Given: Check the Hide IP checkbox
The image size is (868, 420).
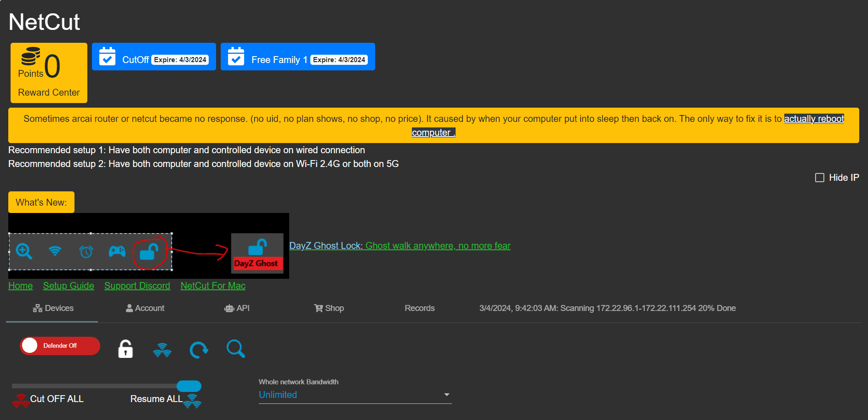Looking at the screenshot, I should point(820,178).
